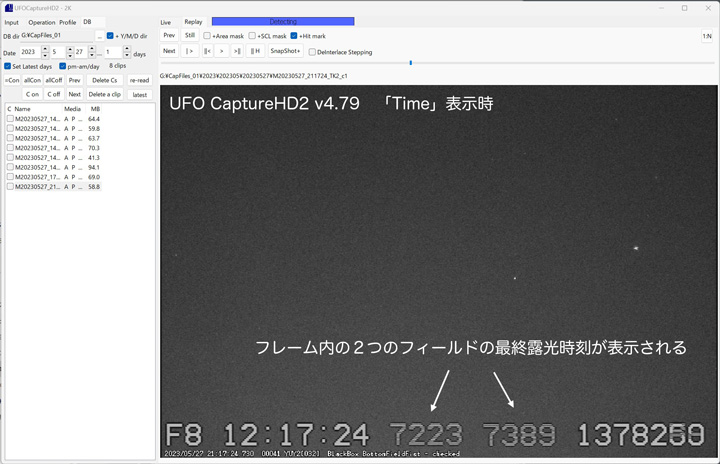Decrease the day value 27 with down arrow

coord(92,55)
